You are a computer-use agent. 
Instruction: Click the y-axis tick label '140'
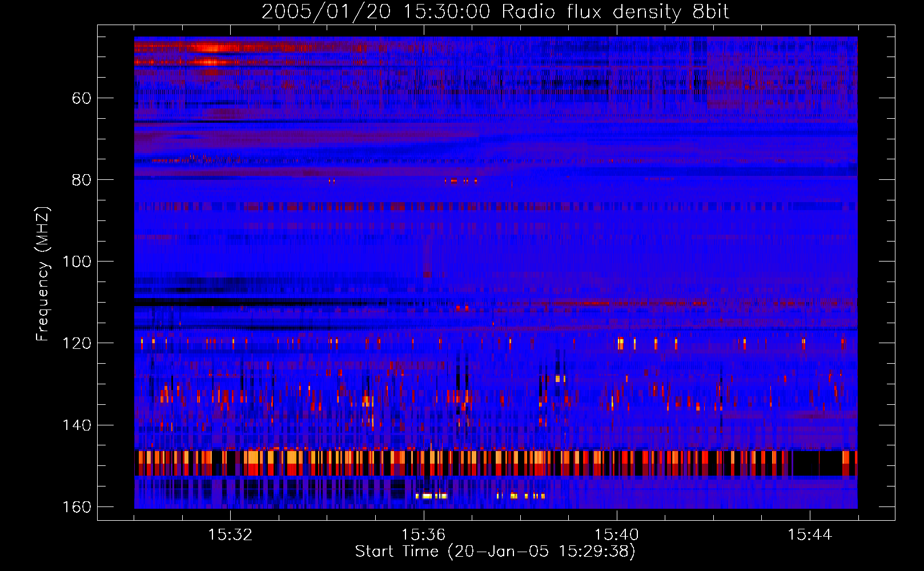tap(77, 425)
